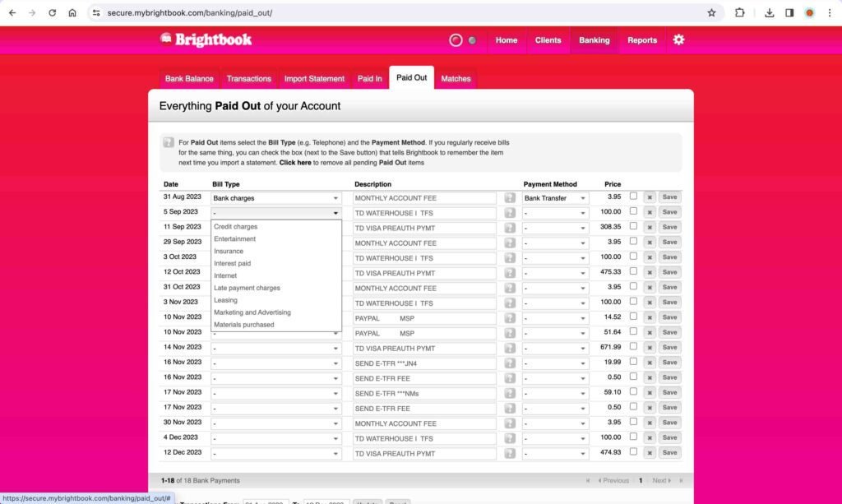
Task: Open the Bill Type dropdown for the 14 Nov 2023 row
Action: tap(275, 347)
